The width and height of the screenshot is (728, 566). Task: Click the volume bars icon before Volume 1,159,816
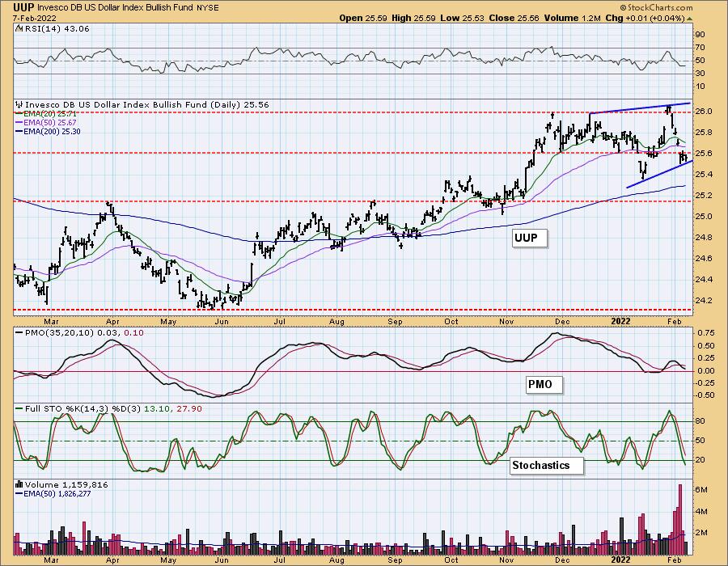click(x=19, y=485)
